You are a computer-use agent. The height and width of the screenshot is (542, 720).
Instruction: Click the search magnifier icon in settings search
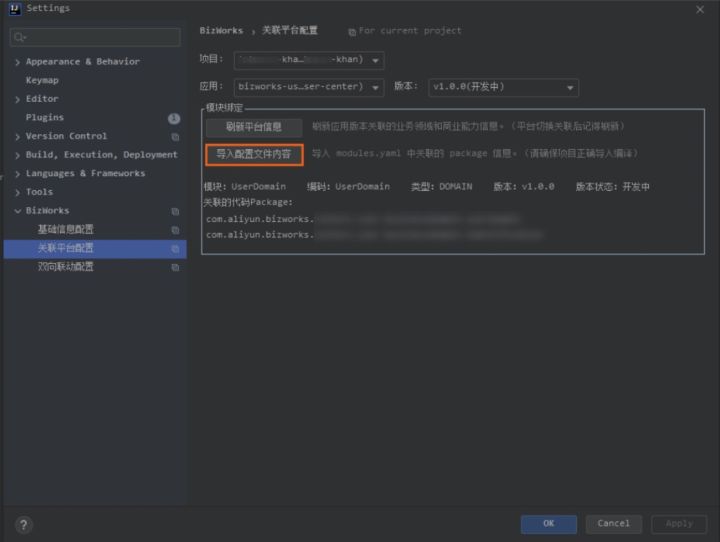[x=20, y=37]
